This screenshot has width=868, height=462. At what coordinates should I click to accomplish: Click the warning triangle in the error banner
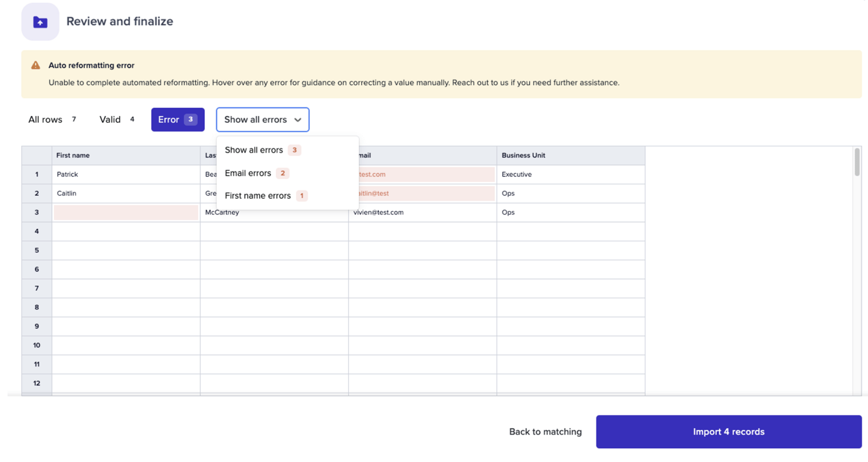click(x=35, y=65)
